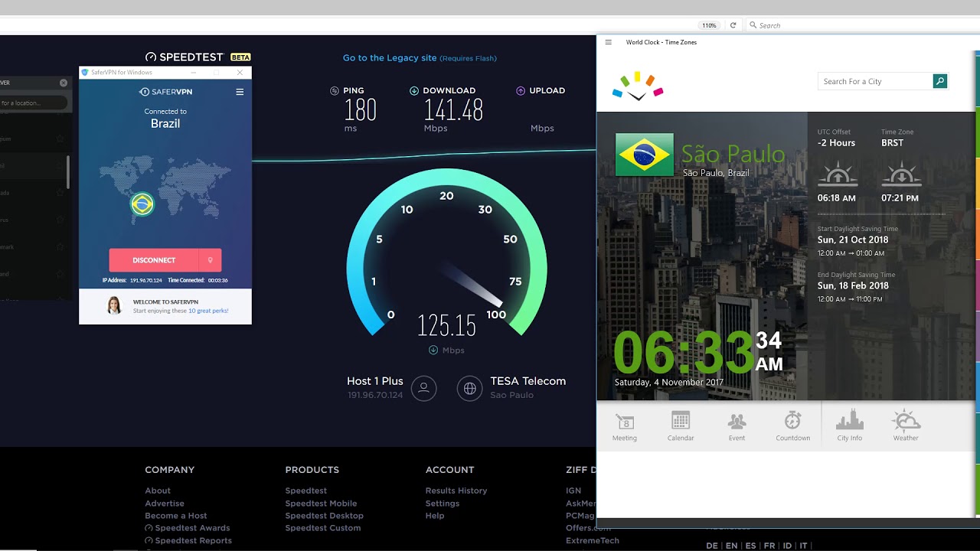Click the speed gauge dial
Screen dimensions: 980x551
pos(447,253)
